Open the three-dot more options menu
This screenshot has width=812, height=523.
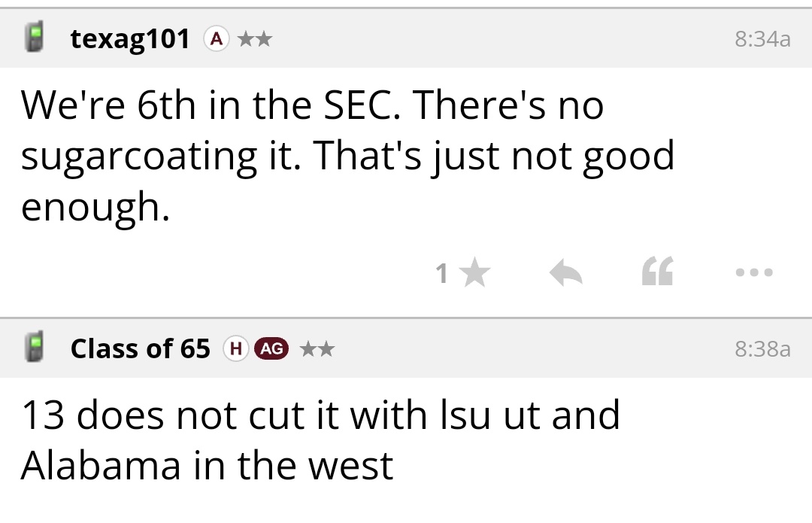(754, 273)
